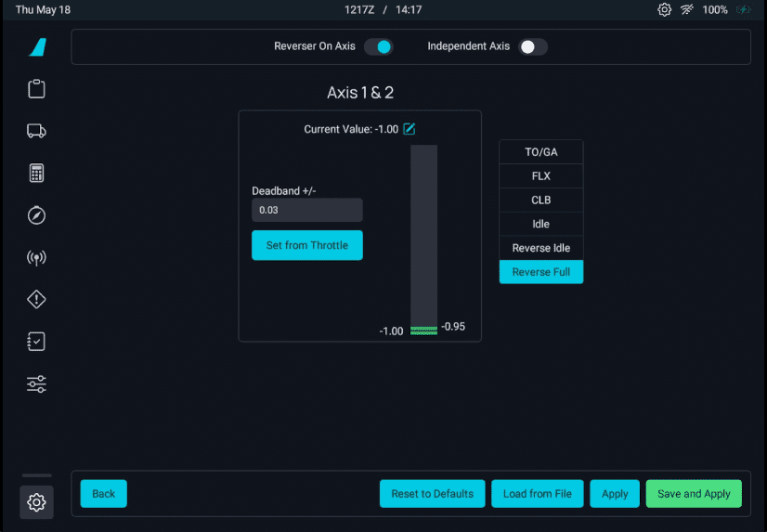Open the checklist page icon

pos(36,341)
